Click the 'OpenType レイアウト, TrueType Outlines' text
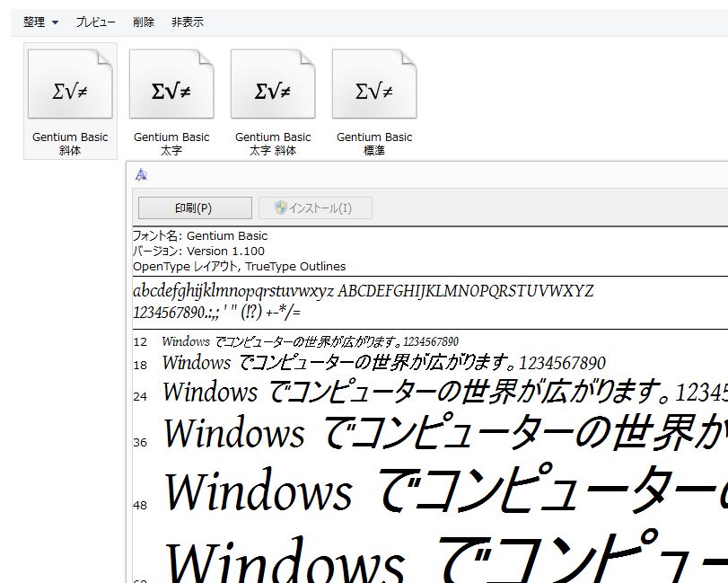Viewport: 728px width, 583px height. (240, 266)
